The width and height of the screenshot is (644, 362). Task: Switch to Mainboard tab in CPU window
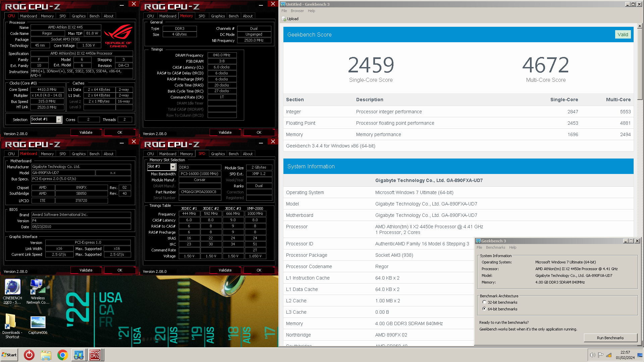(x=29, y=16)
